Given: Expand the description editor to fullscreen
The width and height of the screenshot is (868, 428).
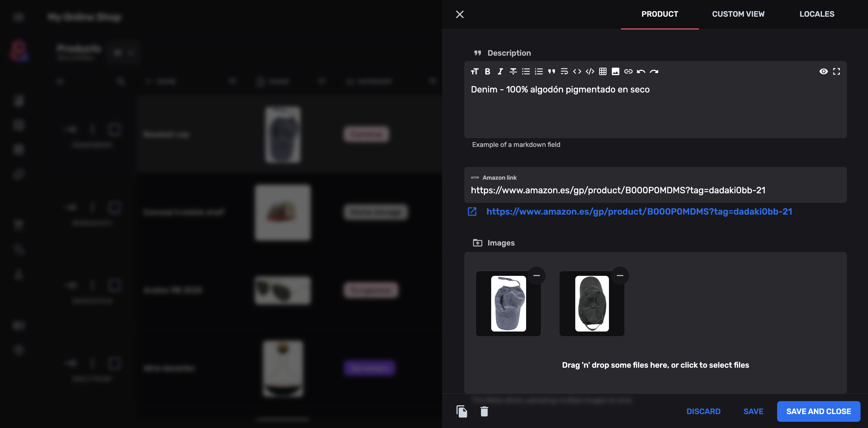Looking at the screenshot, I should (x=837, y=71).
